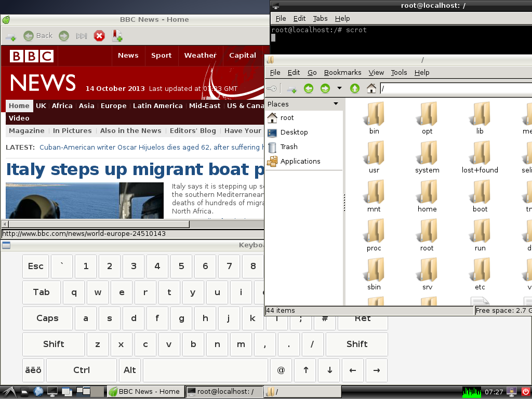This screenshot has height=399, width=532.
Task: Launch web browser globe icon on taskbar
Action: pyautogui.click(x=38, y=392)
